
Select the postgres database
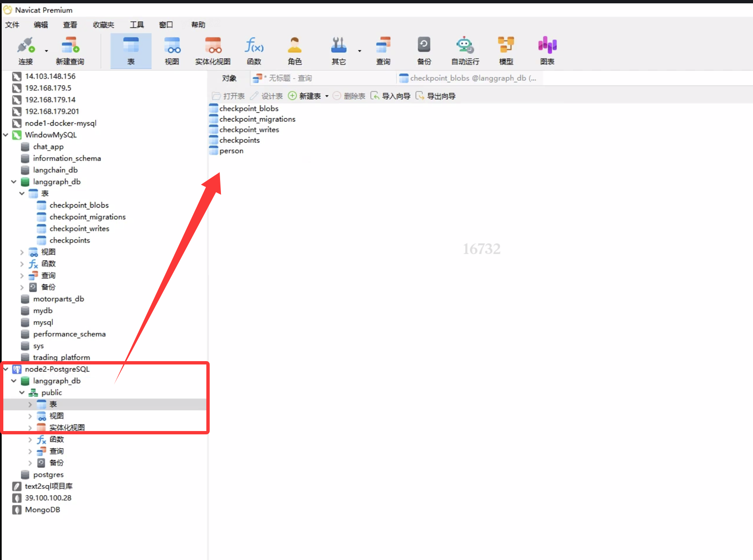pos(48,475)
